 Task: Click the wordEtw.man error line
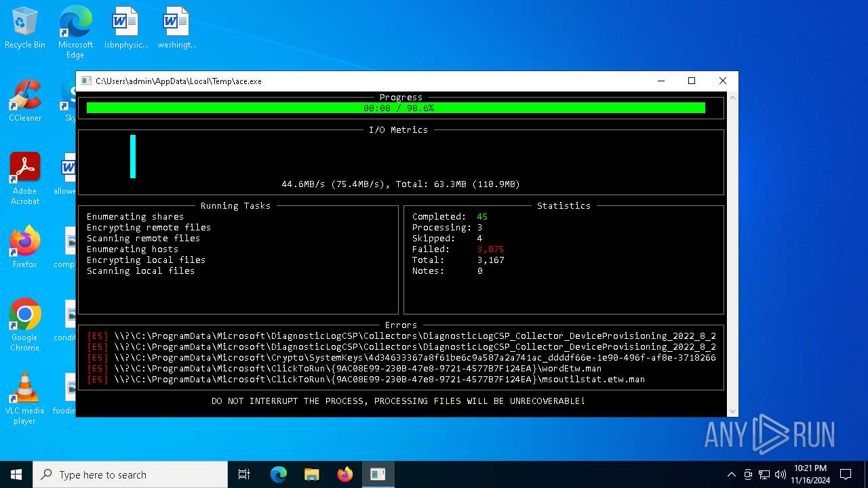coord(344,368)
